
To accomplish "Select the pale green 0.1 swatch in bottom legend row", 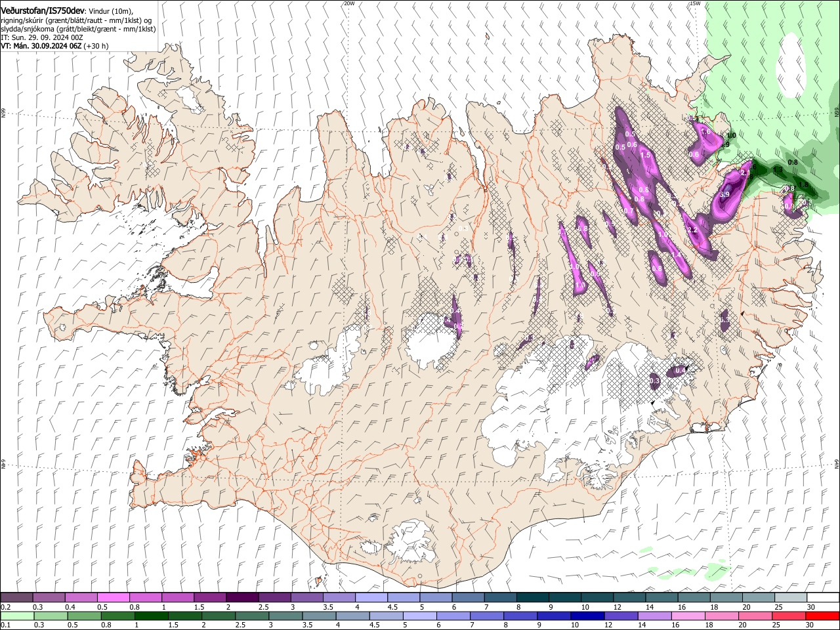I will pyautogui.click(x=16, y=616).
